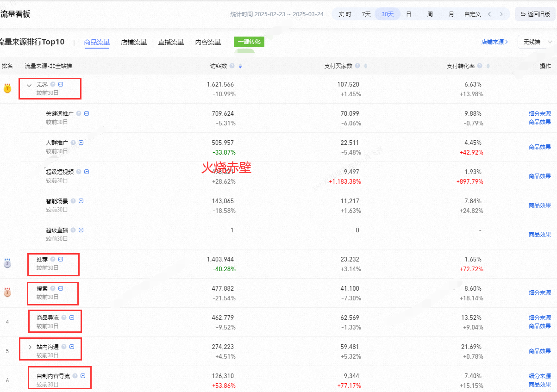Select the 7天 time range
Image resolution: width=557 pixels, height=392 pixels.
[366, 14]
